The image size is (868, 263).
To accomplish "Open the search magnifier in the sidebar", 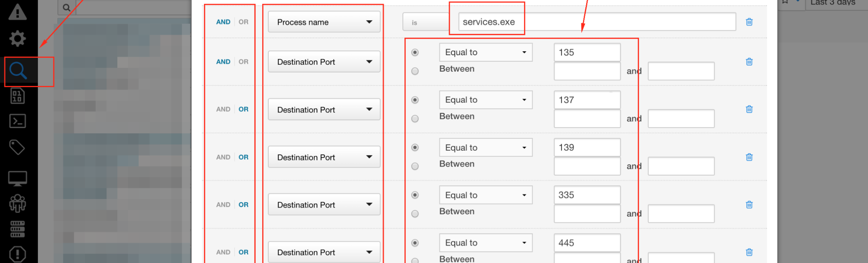I will (18, 70).
